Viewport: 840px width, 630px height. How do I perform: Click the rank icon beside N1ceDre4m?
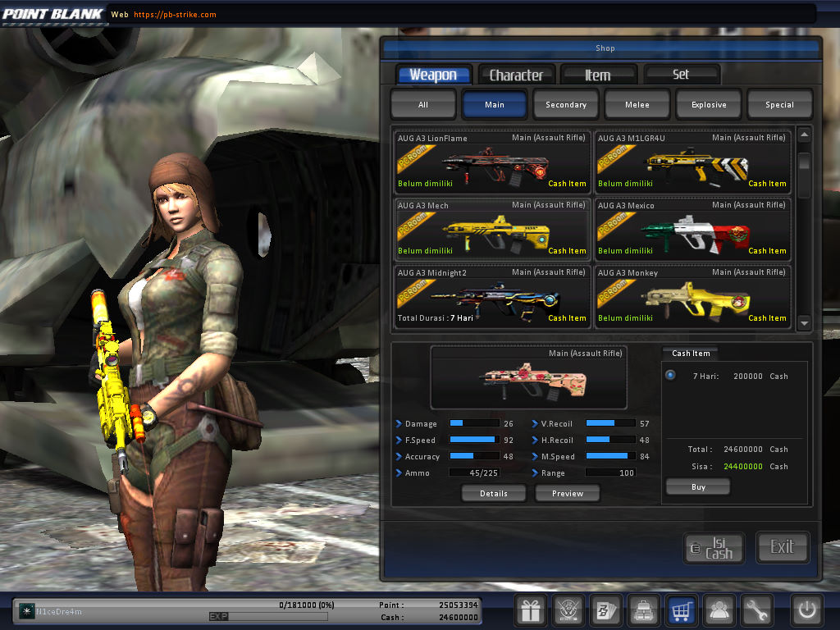pyautogui.click(x=26, y=610)
